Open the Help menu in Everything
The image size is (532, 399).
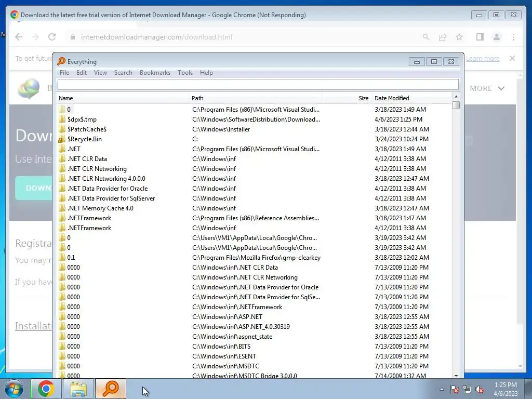(206, 73)
